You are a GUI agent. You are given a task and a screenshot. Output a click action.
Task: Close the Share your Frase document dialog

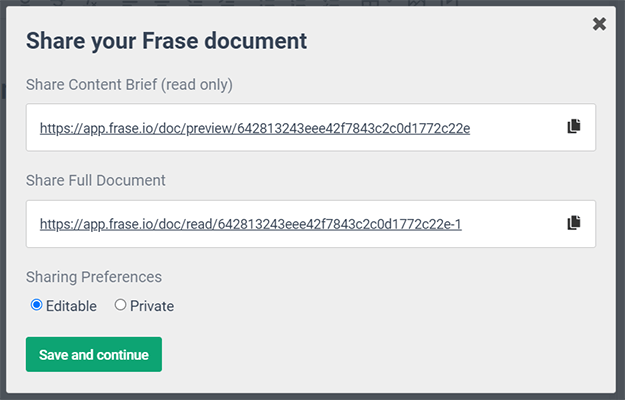599,24
